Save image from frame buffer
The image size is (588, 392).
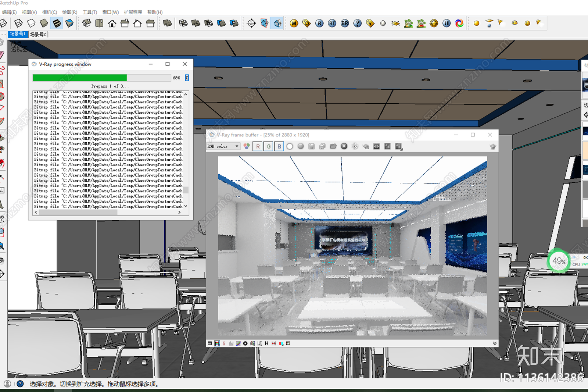click(x=311, y=146)
